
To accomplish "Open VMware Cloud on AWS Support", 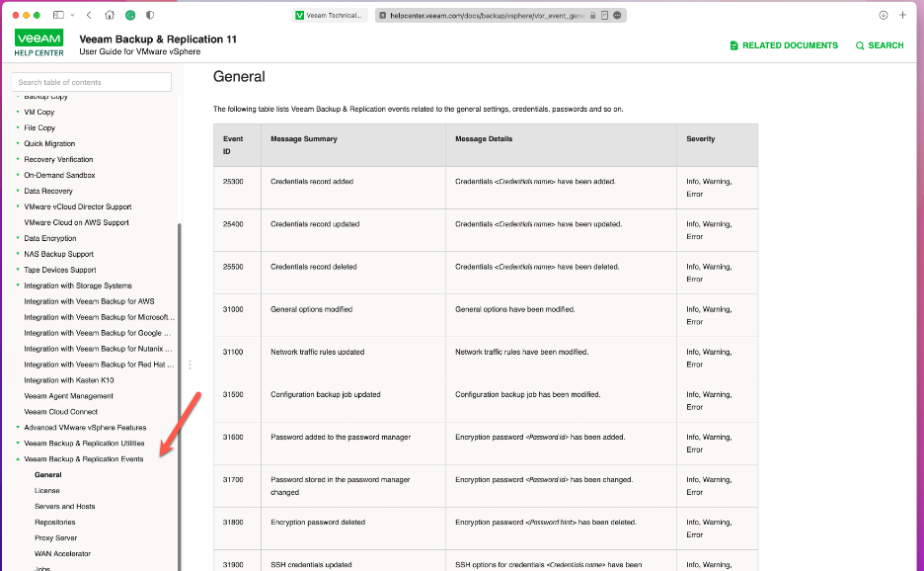I will click(76, 222).
